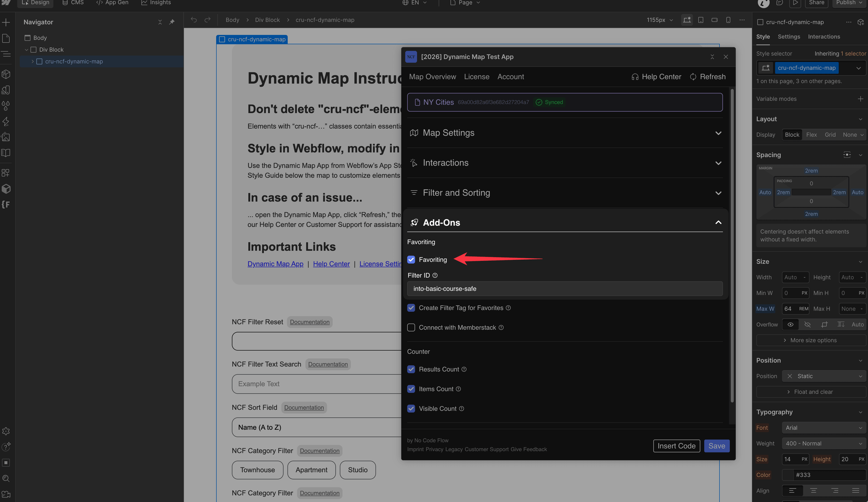Open the Assets image panel
Screen dimensions: 868x502
[x=6, y=137]
